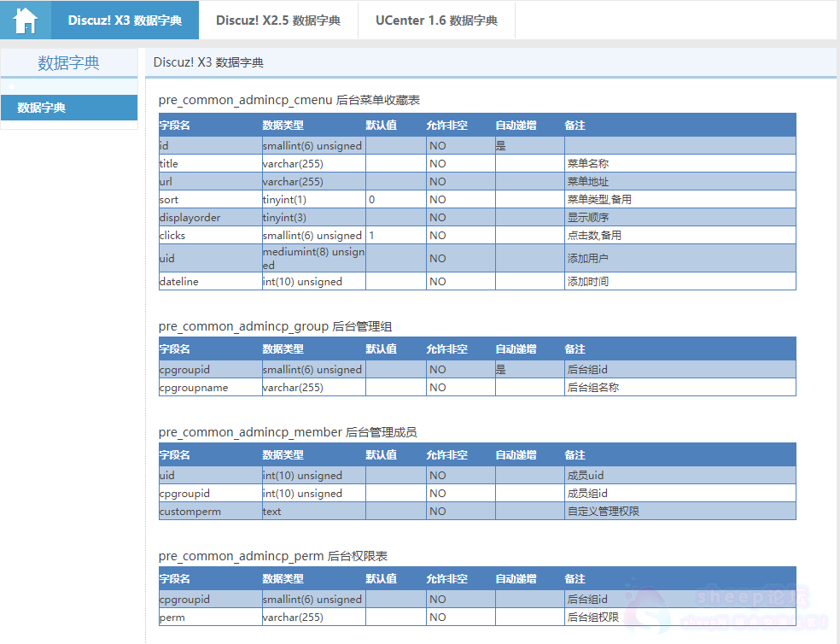Select the id field name cell
The image size is (840, 644).
click(211, 146)
